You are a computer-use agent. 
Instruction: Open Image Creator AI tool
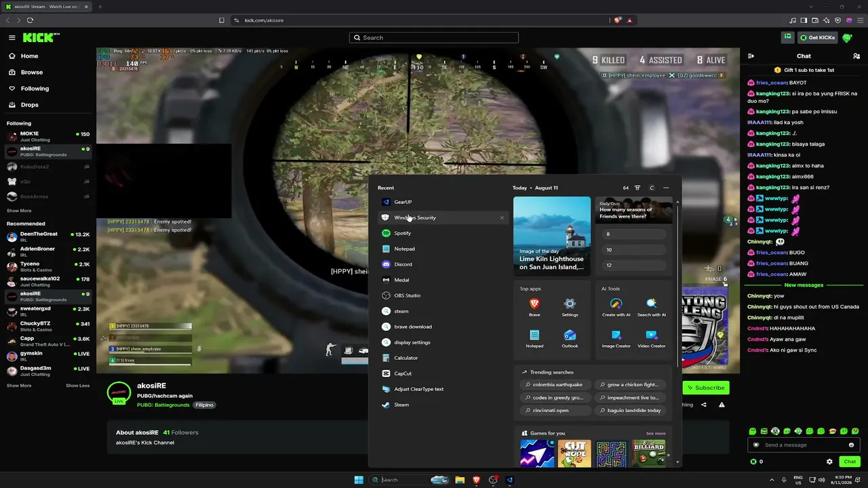point(616,338)
